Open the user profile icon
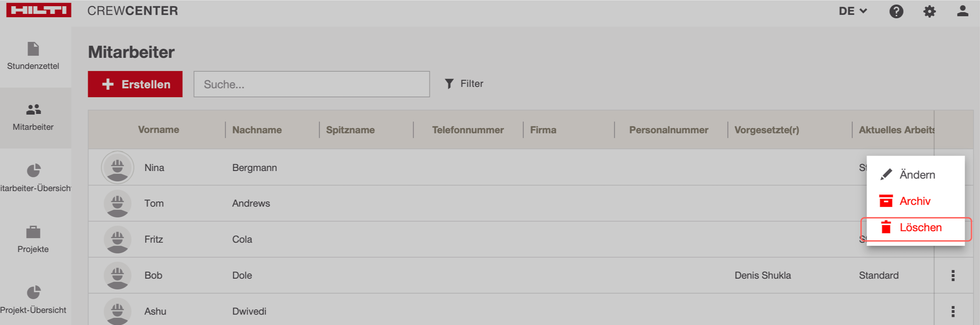The image size is (980, 325). (x=962, y=11)
